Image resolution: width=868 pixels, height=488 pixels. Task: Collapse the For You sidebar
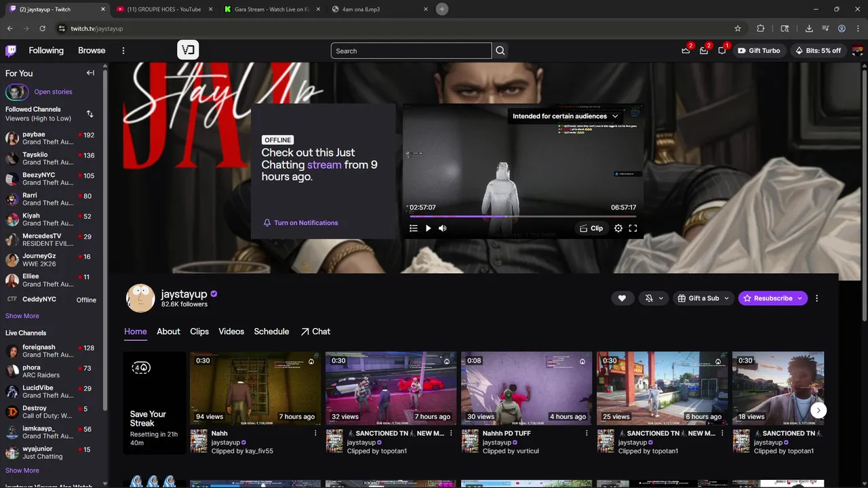90,73
